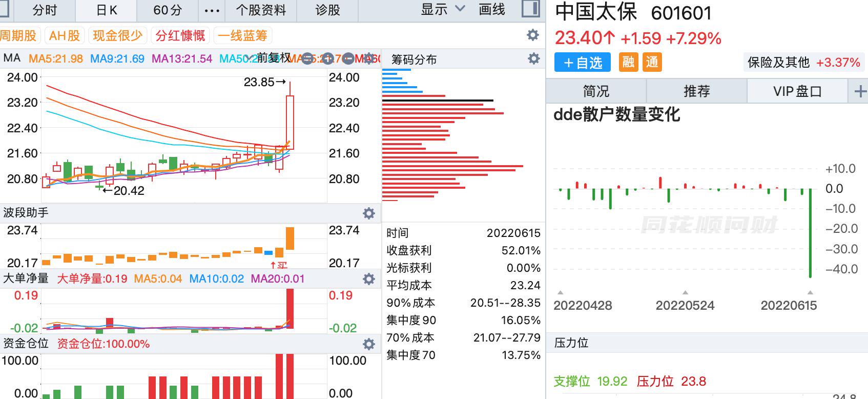
Task: Click the 70%成本 21.07--27.79 row
Action: (x=463, y=337)
